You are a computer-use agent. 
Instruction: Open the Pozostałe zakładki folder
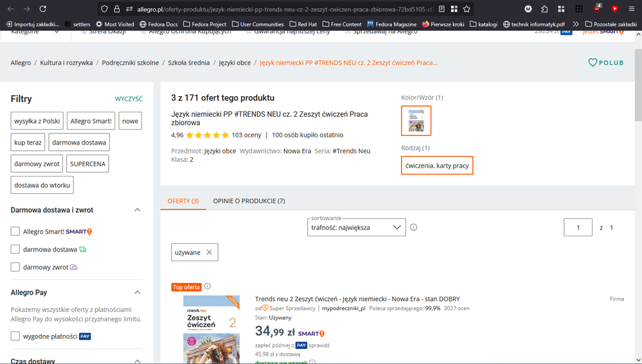pyautogui.click(x=611, y=24)
